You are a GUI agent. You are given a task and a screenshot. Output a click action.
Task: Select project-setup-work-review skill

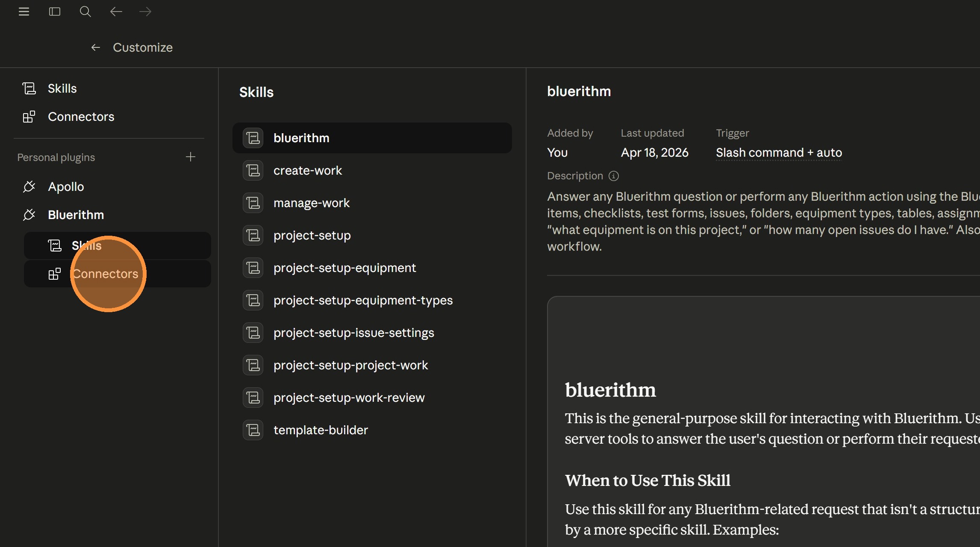tap(349, 398)
